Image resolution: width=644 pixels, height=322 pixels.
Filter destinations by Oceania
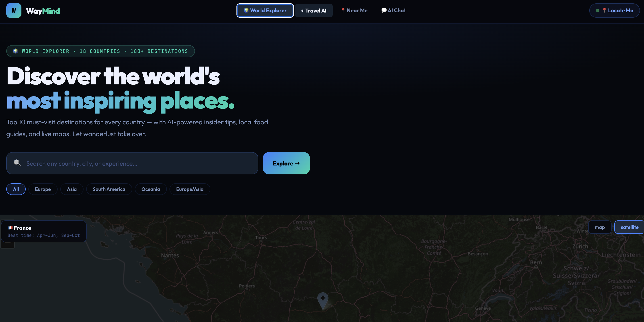[151, 189]
